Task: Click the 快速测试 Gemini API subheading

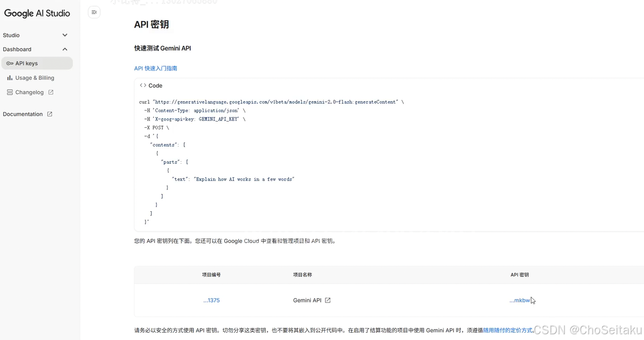Action: pos(163,48)
